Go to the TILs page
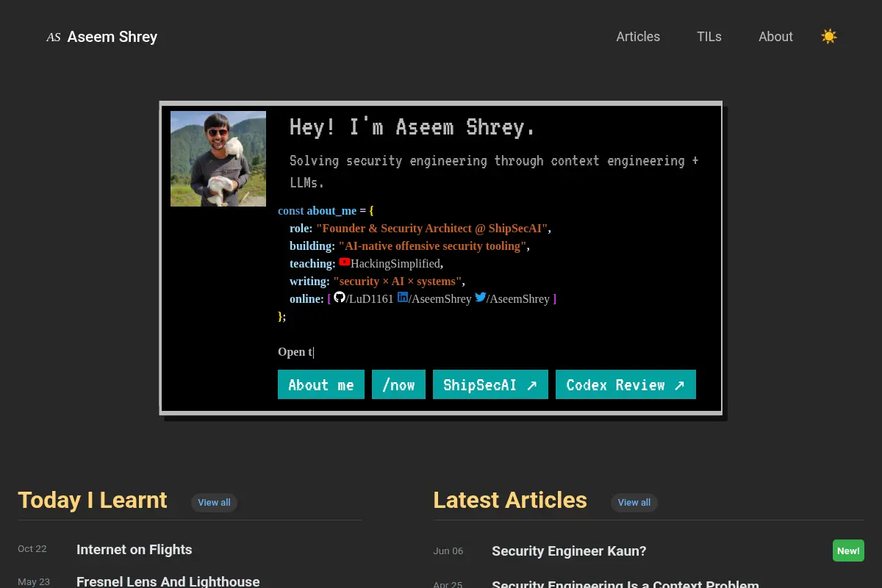The height and width of the screenshot is (588, 882). pos(709,37)
